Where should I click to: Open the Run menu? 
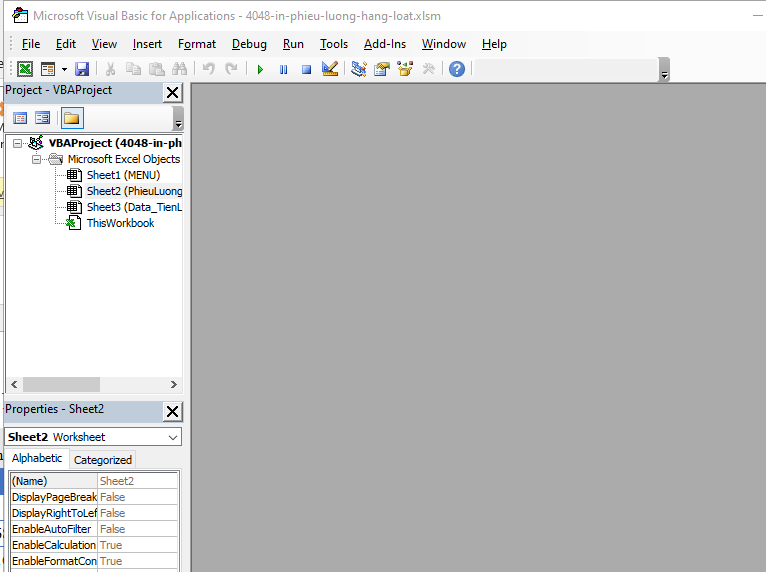pyautogui.click(x=293, y=44)
